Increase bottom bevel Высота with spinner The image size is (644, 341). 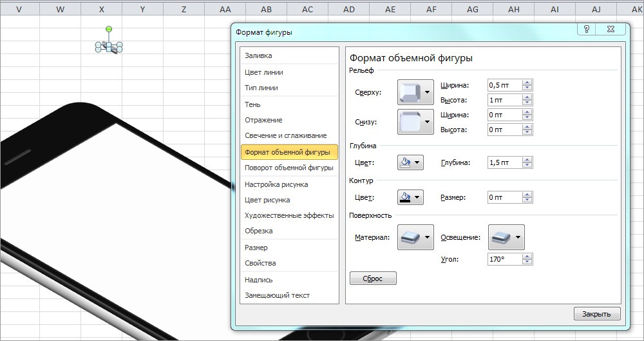click(527, 127)
